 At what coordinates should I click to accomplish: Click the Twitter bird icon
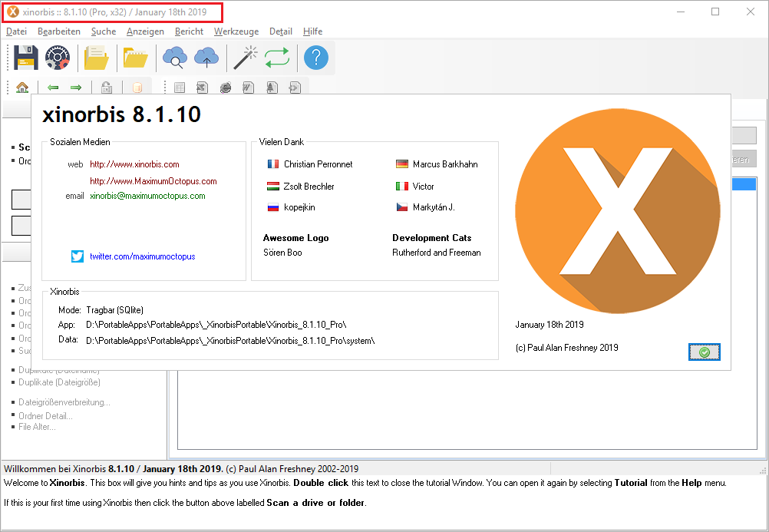(x=78, y=256)
